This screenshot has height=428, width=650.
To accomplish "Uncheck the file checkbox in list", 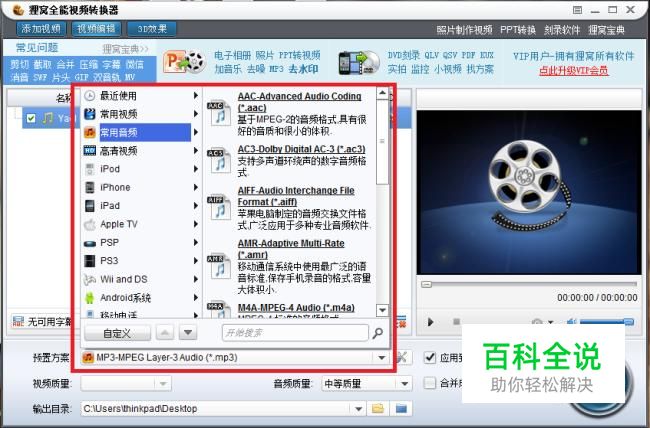I will (31, 119).
